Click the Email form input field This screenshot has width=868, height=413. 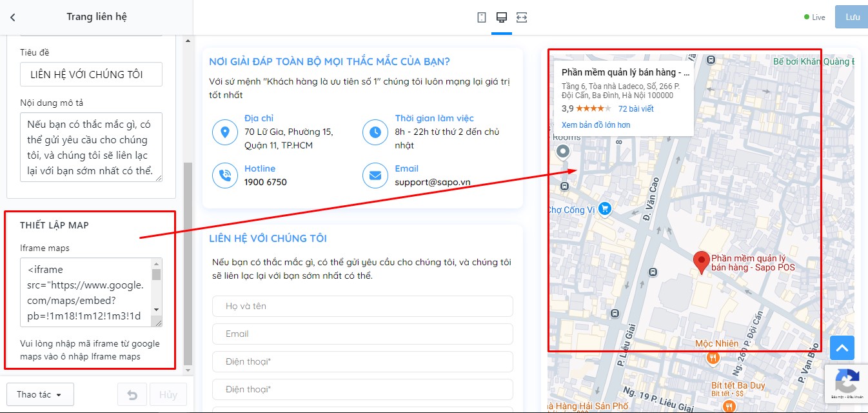362,334
